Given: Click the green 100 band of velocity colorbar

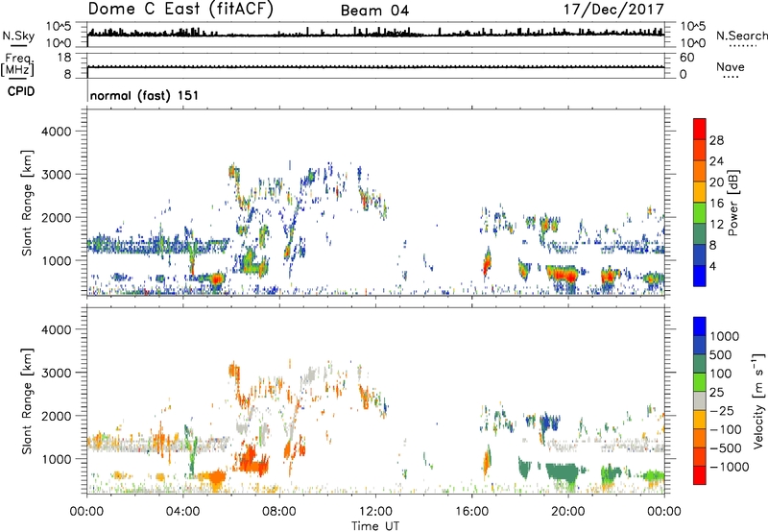Looking at the screenshot, I should pos(700,382).
